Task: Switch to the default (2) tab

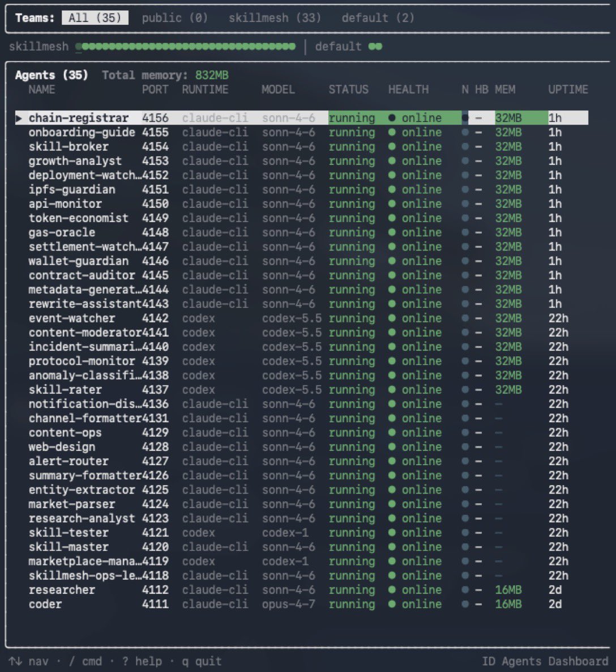Action: (378, 18)
